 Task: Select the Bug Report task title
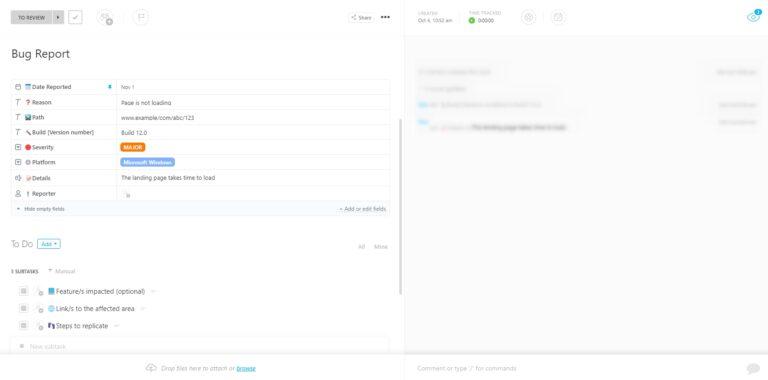41,54
